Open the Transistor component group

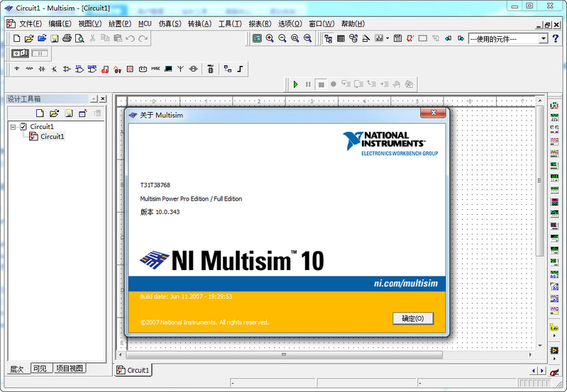[x=54, y=69]
